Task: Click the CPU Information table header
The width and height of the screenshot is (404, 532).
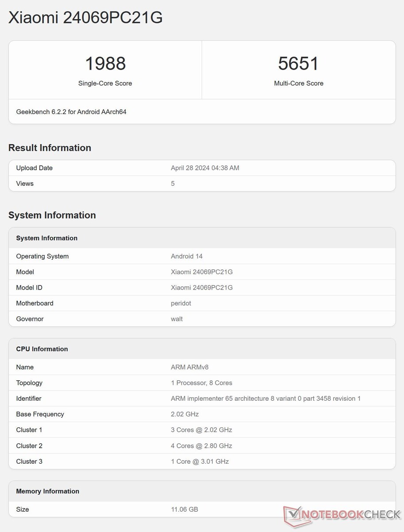Action: tap(42, 349)
